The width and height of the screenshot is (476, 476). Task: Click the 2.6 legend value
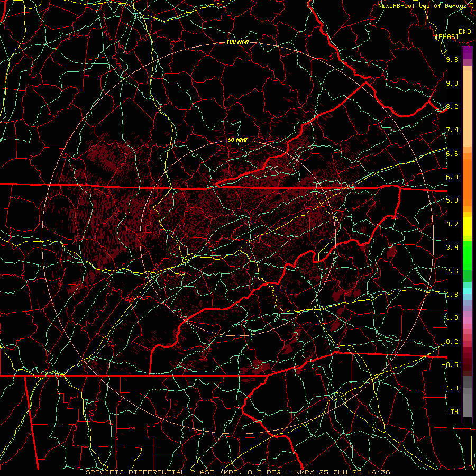pyautogui.click(x=452, y=271)
